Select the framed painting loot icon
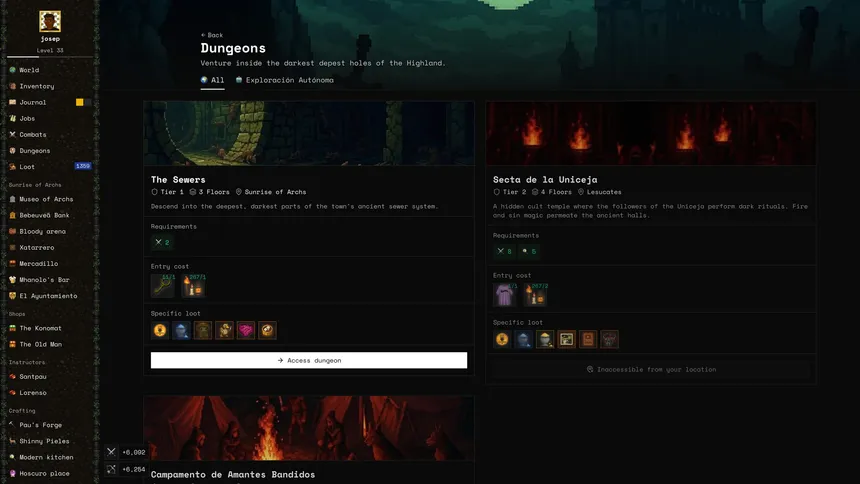This screenshot has width=860, height=484. point(566,339)
